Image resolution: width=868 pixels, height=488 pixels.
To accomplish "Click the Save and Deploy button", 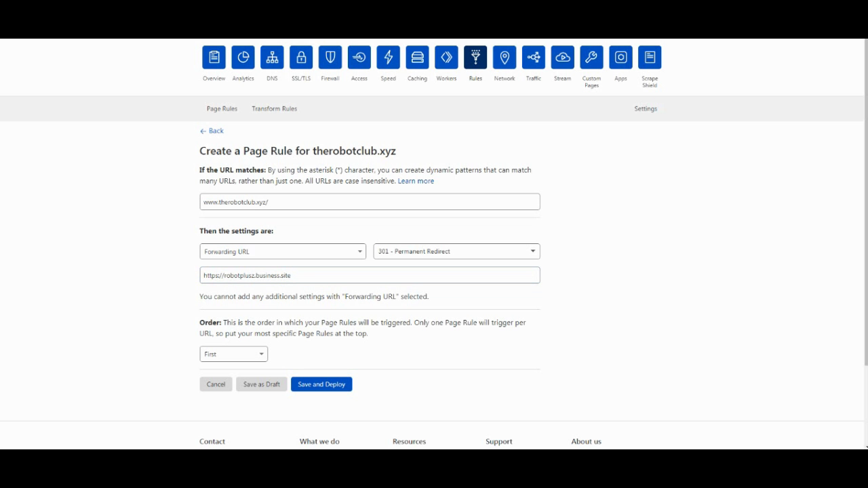I will pos(321,384).
